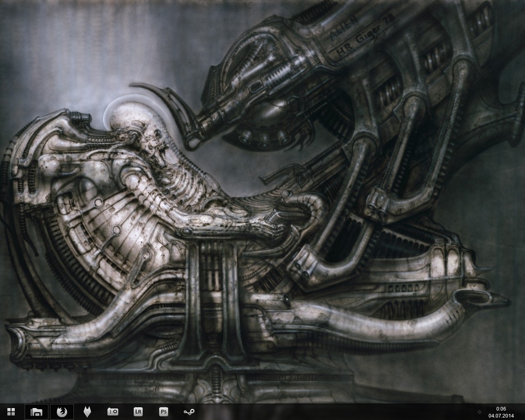Image resolution: width=525 pixels, height=420 pixels.
Task: Launch Lightroom from the taskbar
Action: [x=138, y=411]
